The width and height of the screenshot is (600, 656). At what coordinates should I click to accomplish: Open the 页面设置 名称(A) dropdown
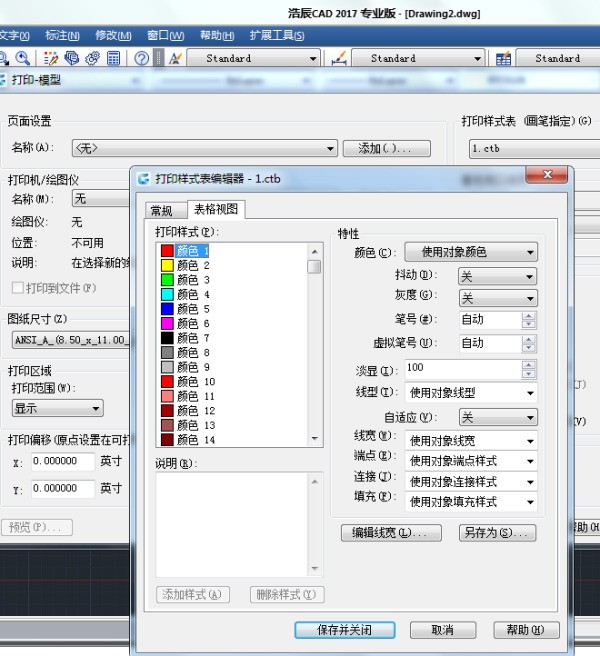click(x=205, y=149)
